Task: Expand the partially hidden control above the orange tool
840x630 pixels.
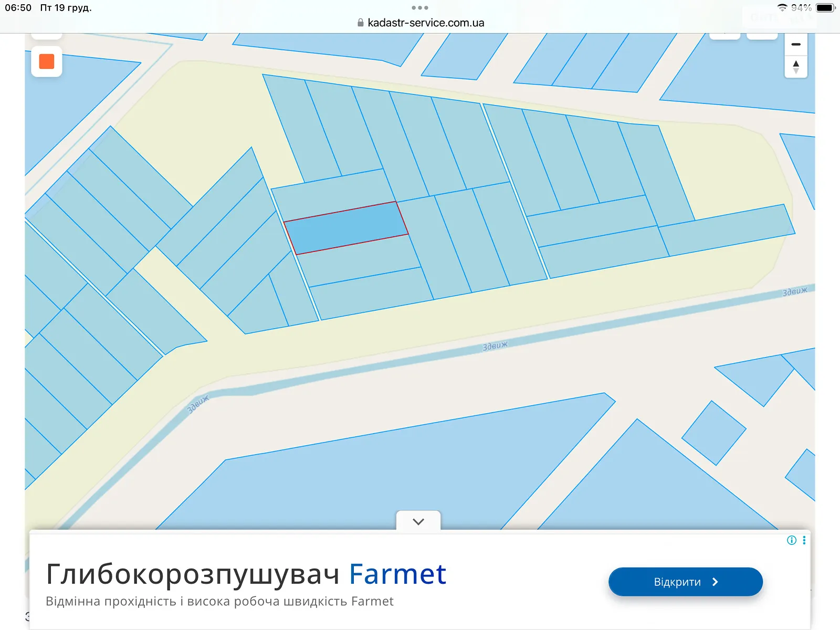Action: 46,35
